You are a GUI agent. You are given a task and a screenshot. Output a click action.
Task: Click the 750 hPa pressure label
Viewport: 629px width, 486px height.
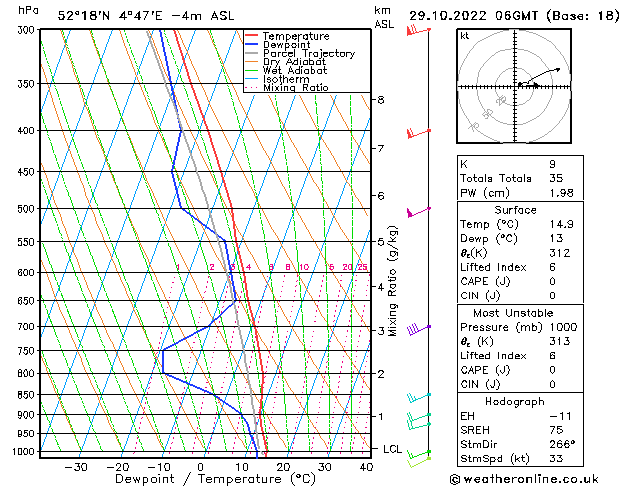[28, 351]
